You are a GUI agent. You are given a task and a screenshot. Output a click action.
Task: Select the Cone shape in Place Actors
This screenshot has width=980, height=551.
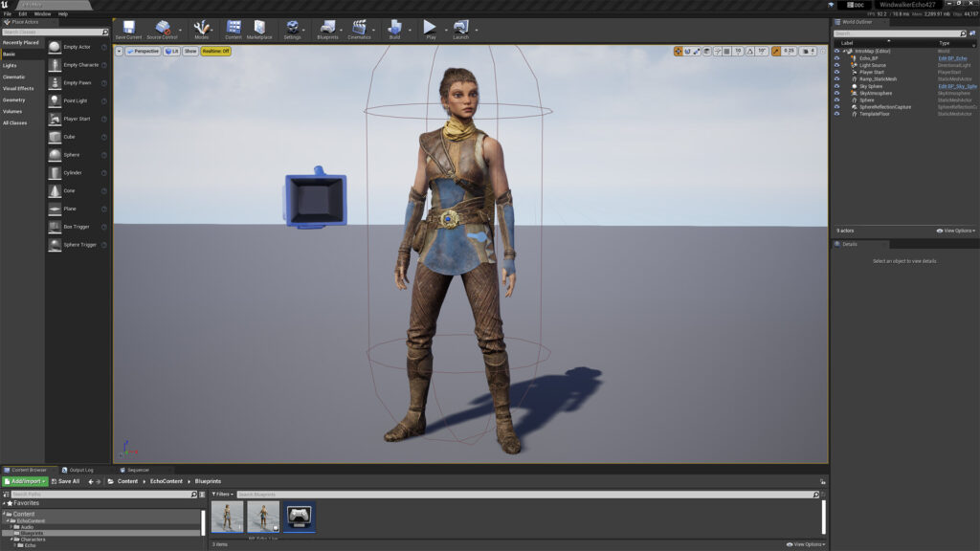[55, 190]
